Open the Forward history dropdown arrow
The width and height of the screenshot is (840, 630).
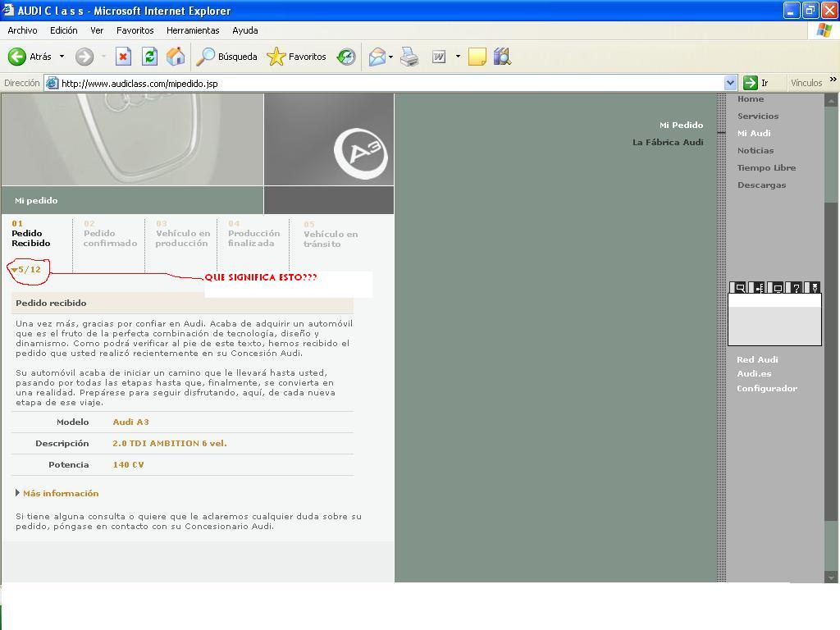coord(103,57)
